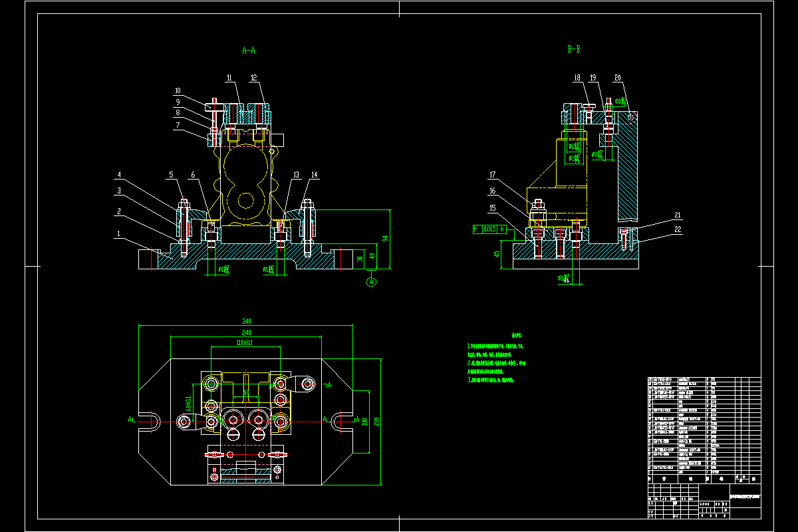Select part balloon number 8
The height and width of the screenshot is (532, 798).
178,113
